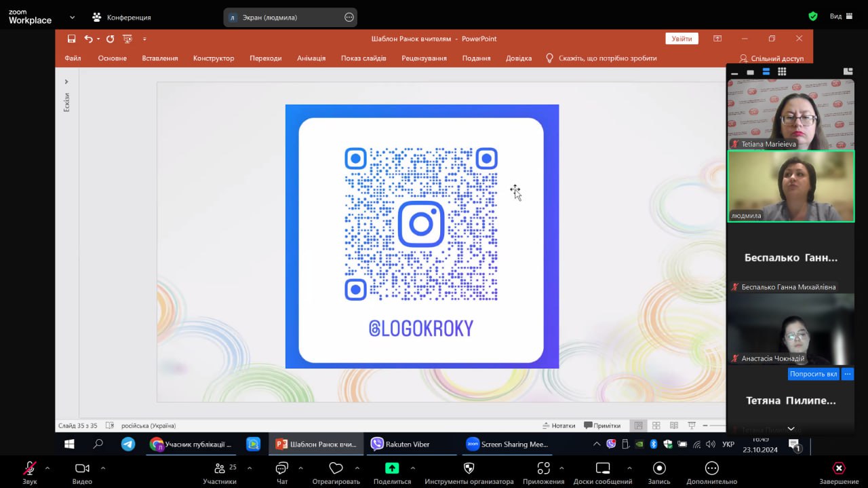Open Telegram from Windows taskbar
Image resolution: width=868 pixels, height=488 pixels.
(x=128, y=444)
